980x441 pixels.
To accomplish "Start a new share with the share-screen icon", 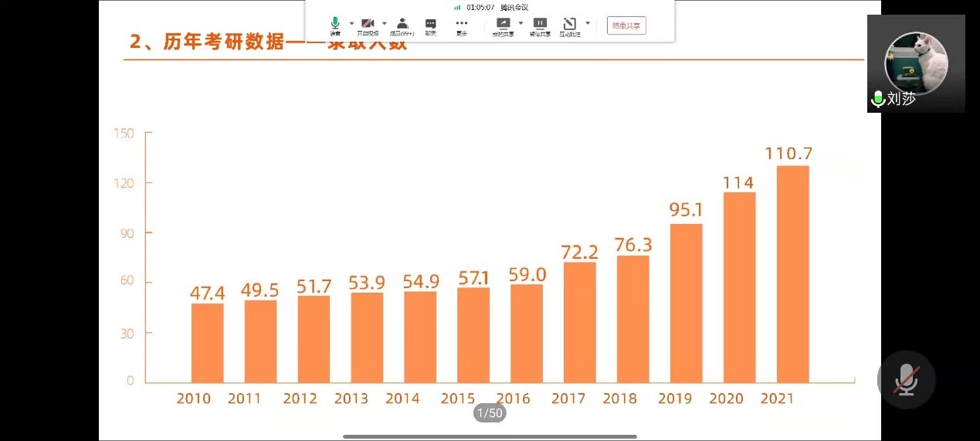I will point(503,25).
